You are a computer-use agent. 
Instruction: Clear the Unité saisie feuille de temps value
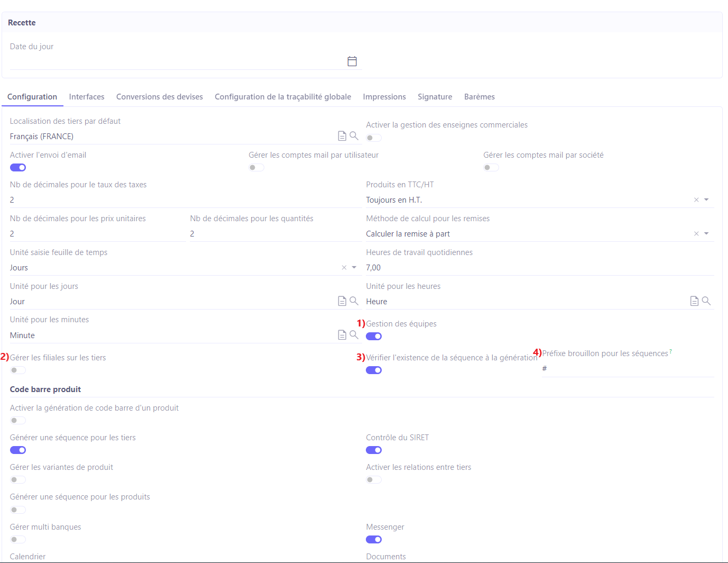click(x=344, y=268)
